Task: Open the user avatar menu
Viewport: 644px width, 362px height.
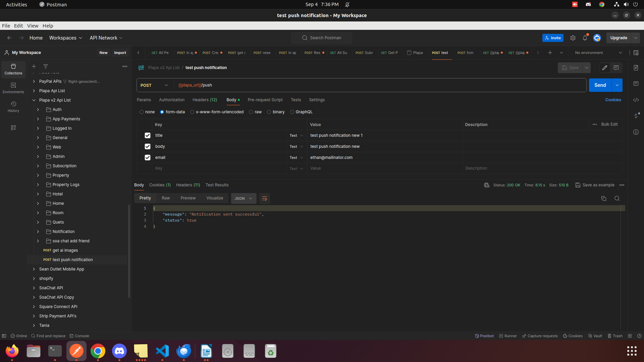Action: pyautogui.click(x=597, y=38)
